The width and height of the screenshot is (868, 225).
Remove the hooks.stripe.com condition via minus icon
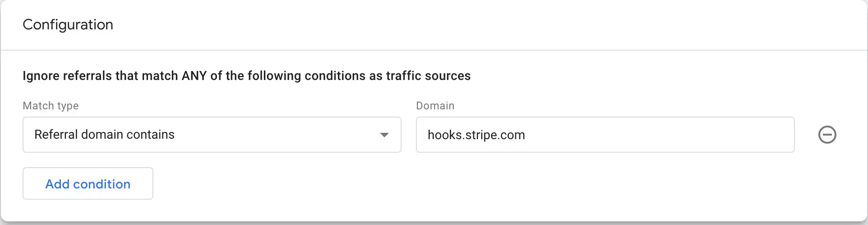point(827,135)
